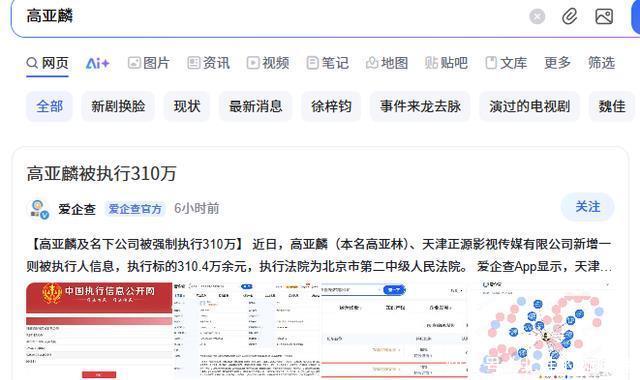Screen dimensions: 640x380
Task: Click the paperclip attachment icon
Action: point(569,17)
